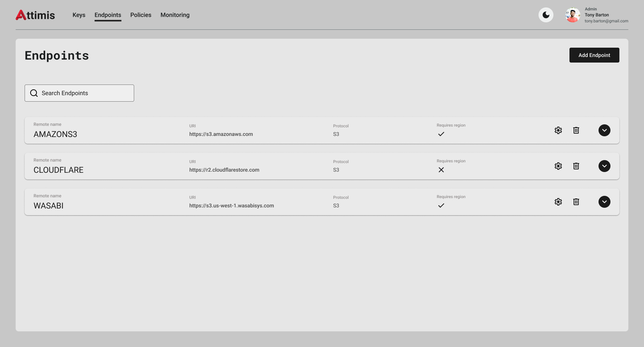
Task: Click the search magnifier icon
Action: 34,93
